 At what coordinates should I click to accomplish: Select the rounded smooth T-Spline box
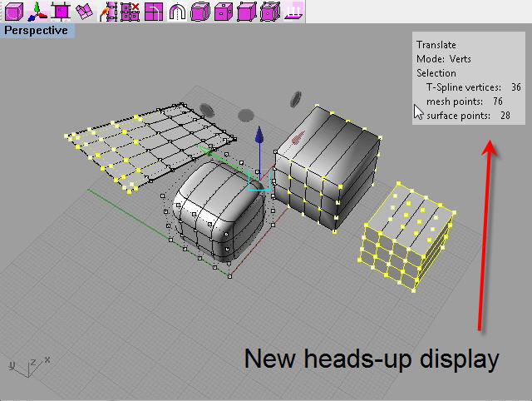[x=219, y=210]
